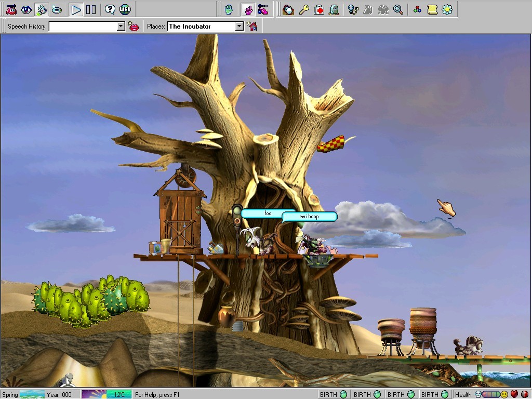Click the WEB globe icon

click(x=125, y=9)
